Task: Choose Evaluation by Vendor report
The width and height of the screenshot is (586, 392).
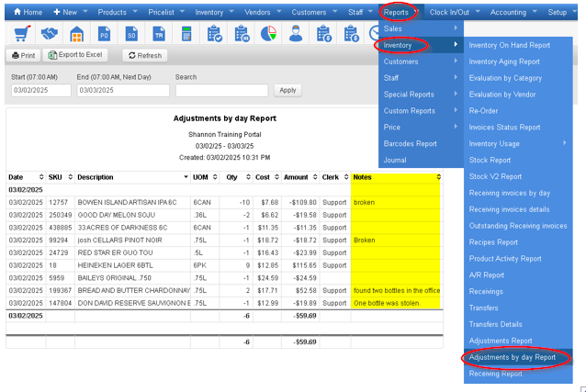Action: (518, 95)
